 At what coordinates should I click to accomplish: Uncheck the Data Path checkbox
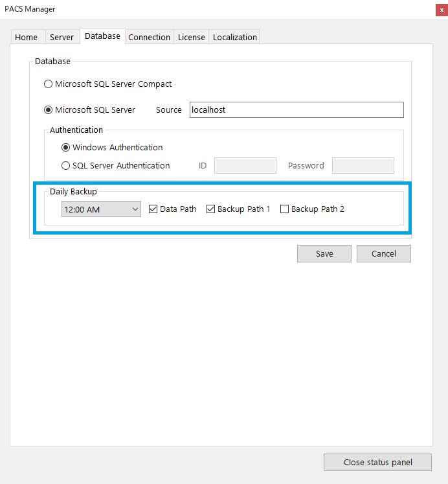[x=153, y=209]
